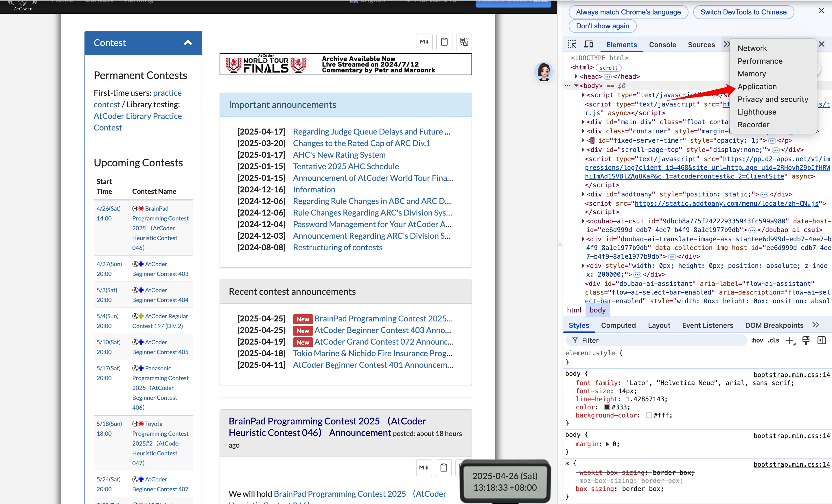Viewport: 832px width, 504px height.
Task: Click the server timer clock widget
Action: point(505,482)
